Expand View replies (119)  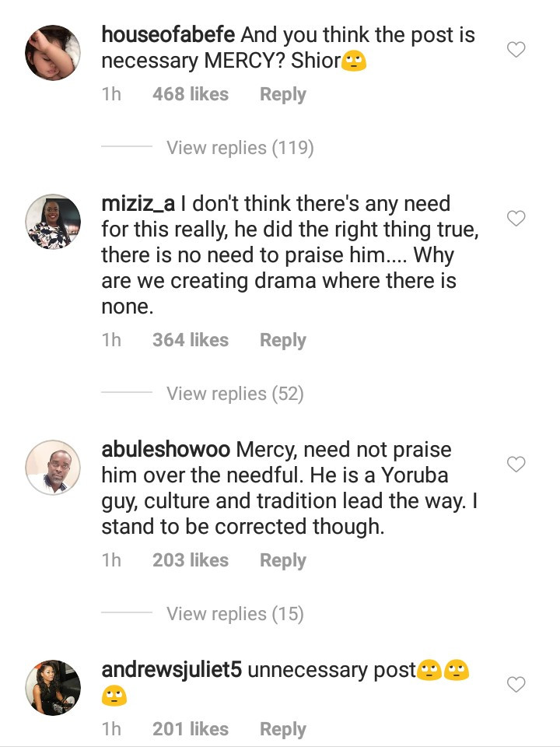coord(240,148)
